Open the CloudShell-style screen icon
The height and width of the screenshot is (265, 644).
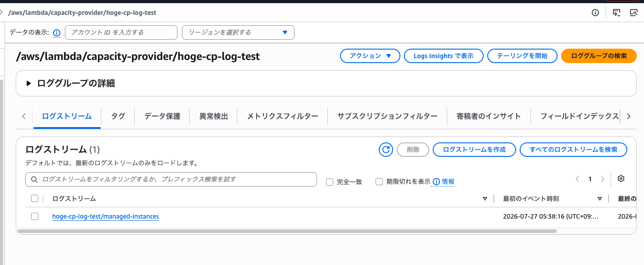[617, 13]
